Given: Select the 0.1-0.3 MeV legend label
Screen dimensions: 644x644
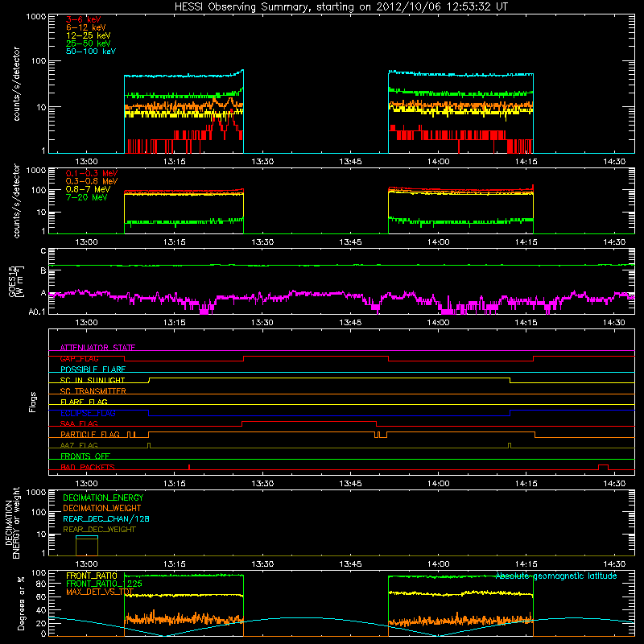Looking at the screenshot, I should 92,173.
